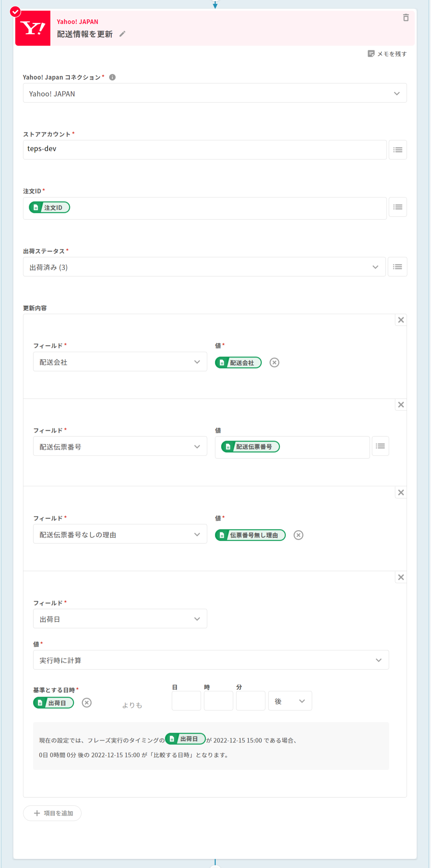Image resolution: width=431 pixels, height=868 pixels.
Task: Click the 日 offset input box
Action: [186, 701]
